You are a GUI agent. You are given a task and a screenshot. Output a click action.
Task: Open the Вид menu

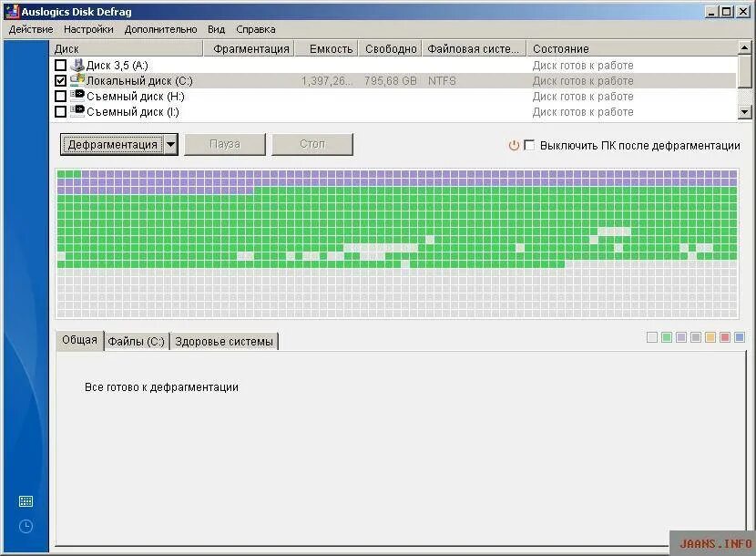point(217,29)
